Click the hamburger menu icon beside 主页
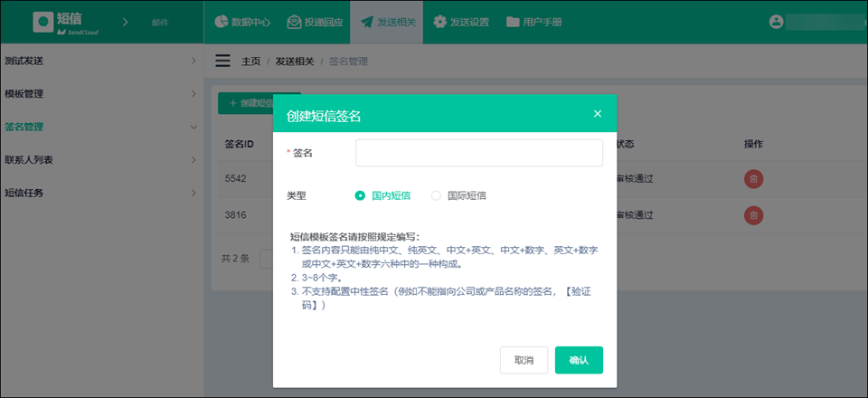The image size is (868, 398). pos(222,61)
